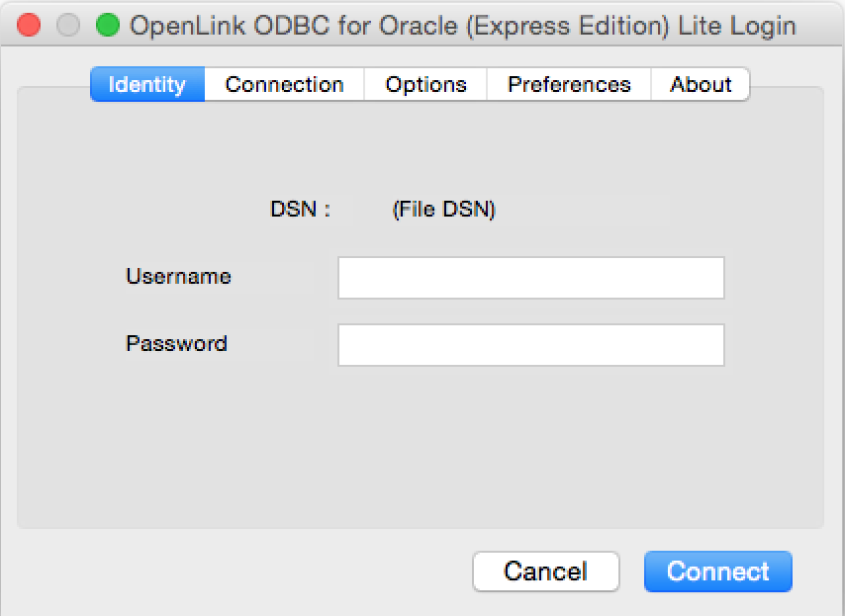Click the (File DSN) value text
845x616 pixels.
pyautogui.click(x=444, y=210)
